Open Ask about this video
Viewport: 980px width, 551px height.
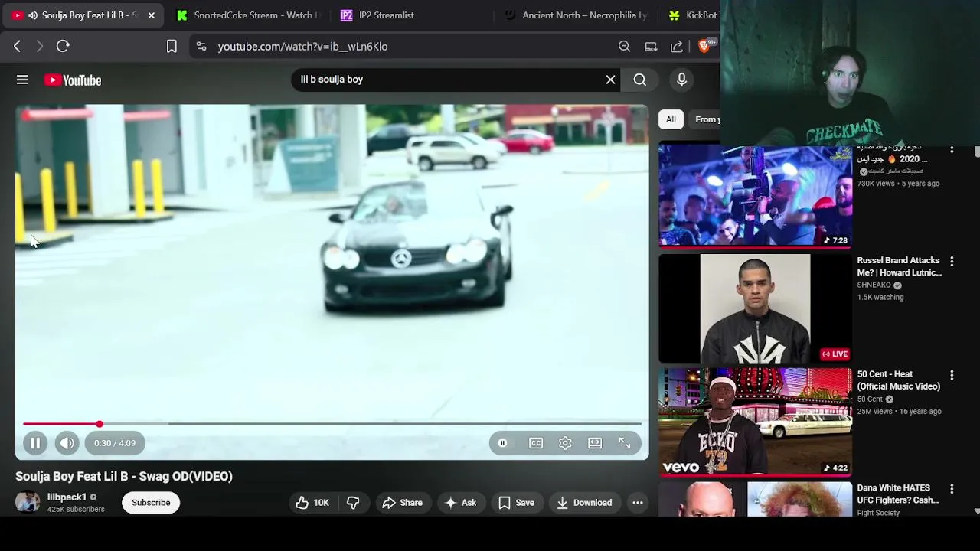coord(461,503)
